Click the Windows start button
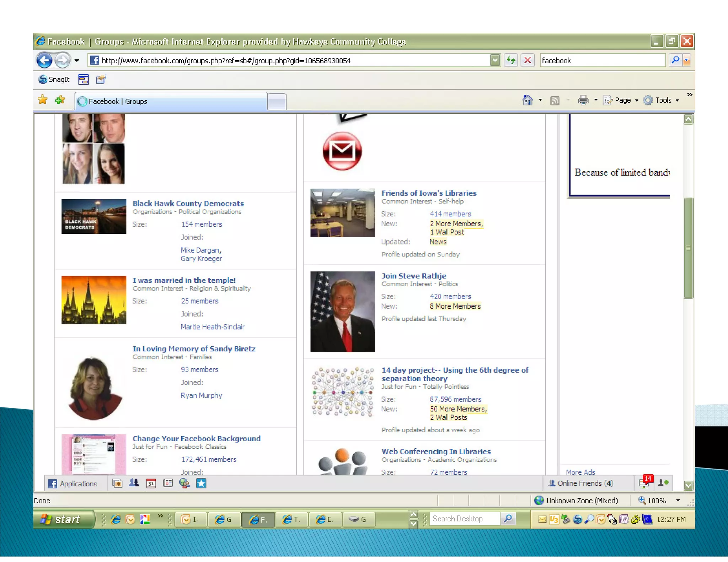 tap(64, 519)
